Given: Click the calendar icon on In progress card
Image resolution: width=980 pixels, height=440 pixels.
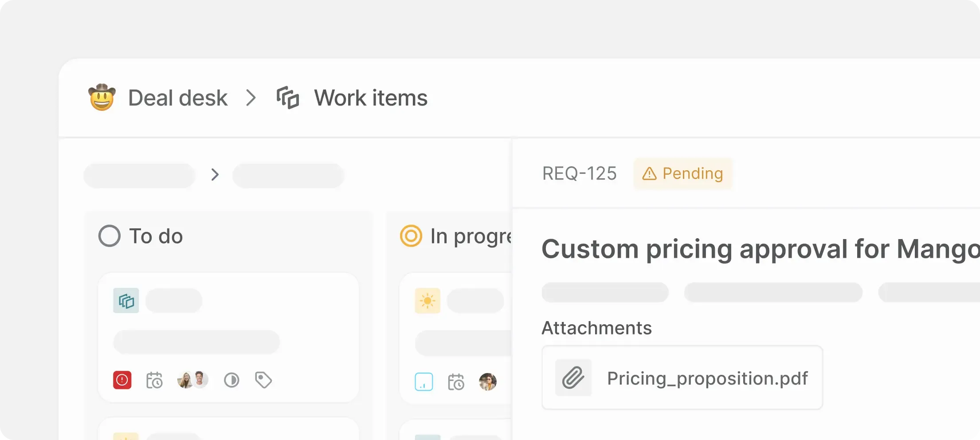Looking at the screenshot, I should [x=456, y=381].
